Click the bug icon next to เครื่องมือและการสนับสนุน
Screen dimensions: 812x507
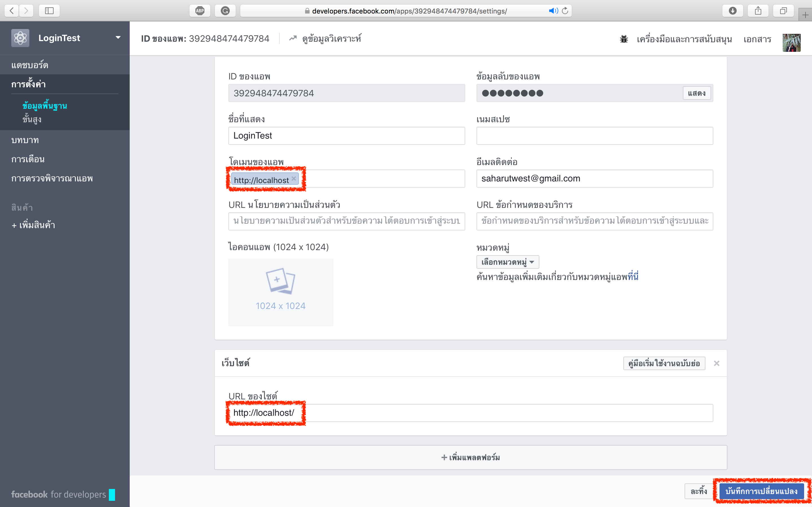tap(624, 39)
